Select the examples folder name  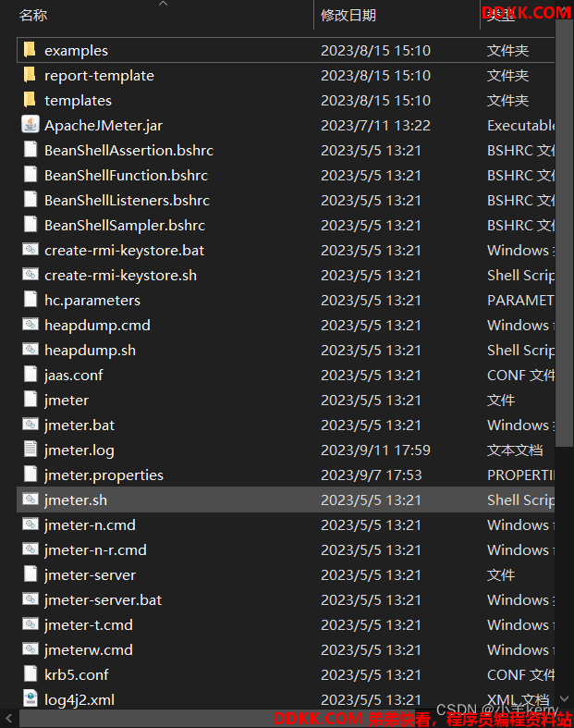76,51
